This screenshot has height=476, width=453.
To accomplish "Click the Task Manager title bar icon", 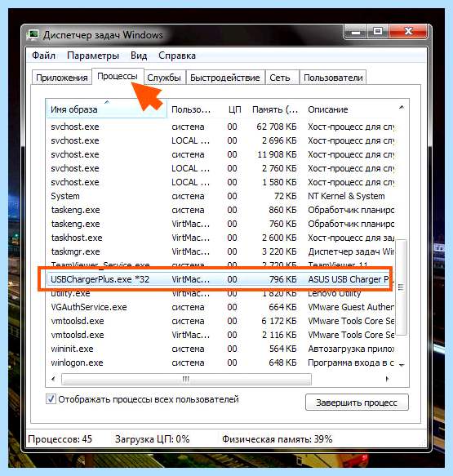I will [33, 35].
